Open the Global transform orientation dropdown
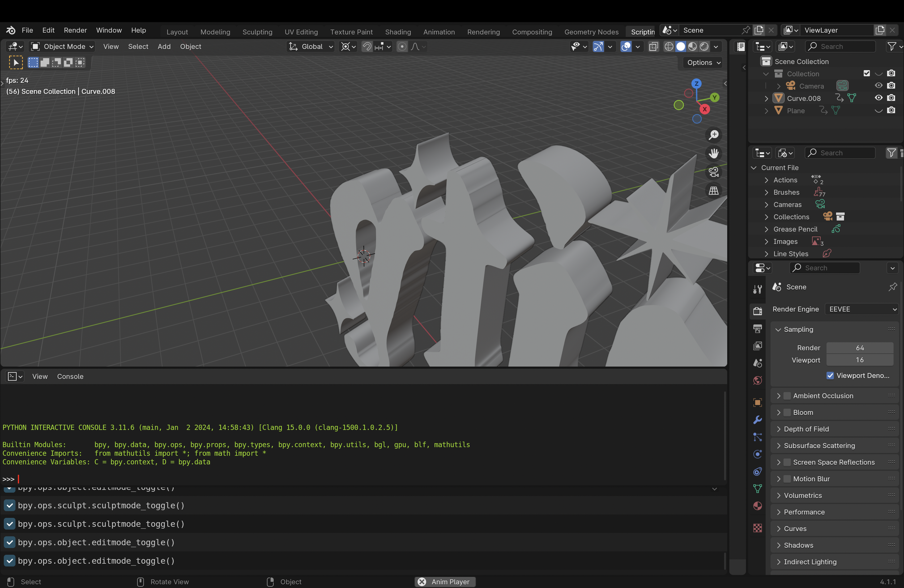The image size is (904, 588). (x=311, y=46)
